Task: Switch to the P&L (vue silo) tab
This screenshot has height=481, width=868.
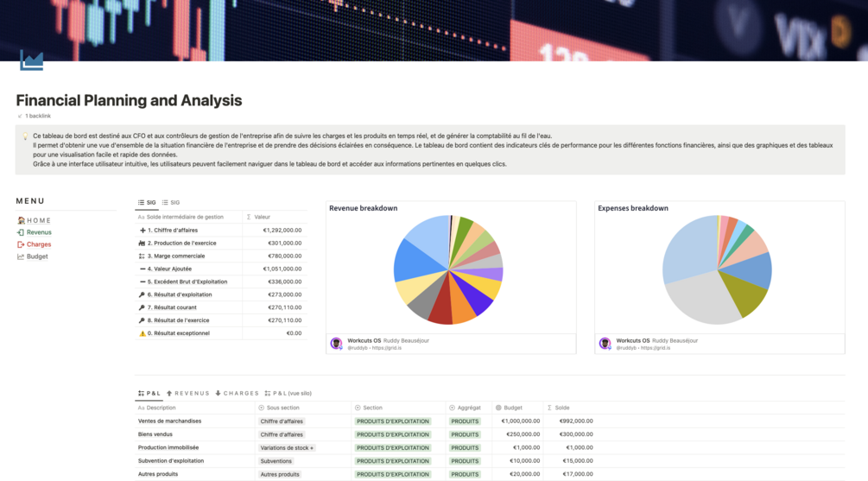Action: pyautogui.click(x=288, y=393)
